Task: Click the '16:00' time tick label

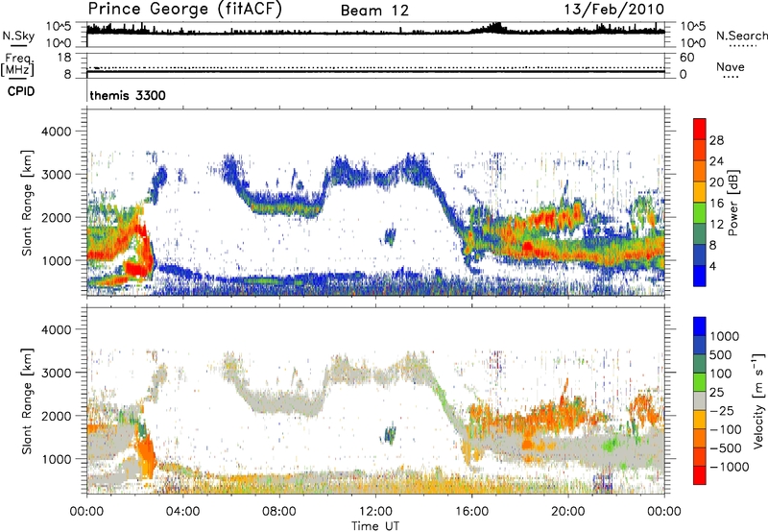Action: pos(471,512)
